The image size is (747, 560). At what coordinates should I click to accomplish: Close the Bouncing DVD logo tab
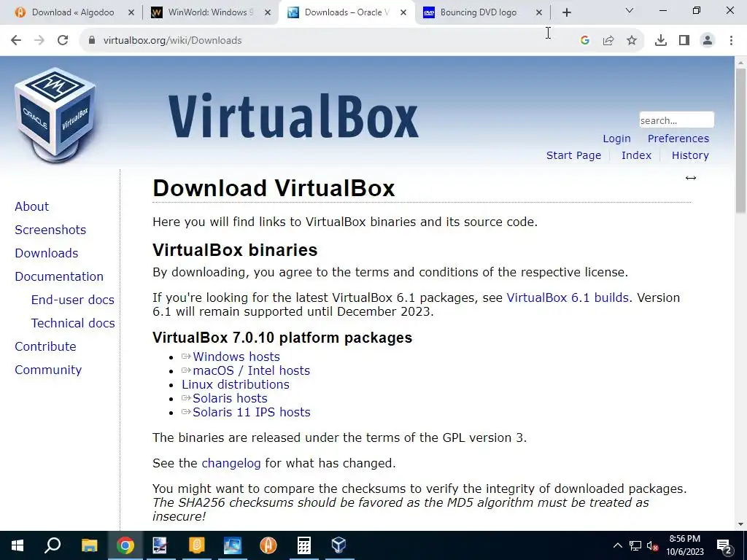(539, 12)
